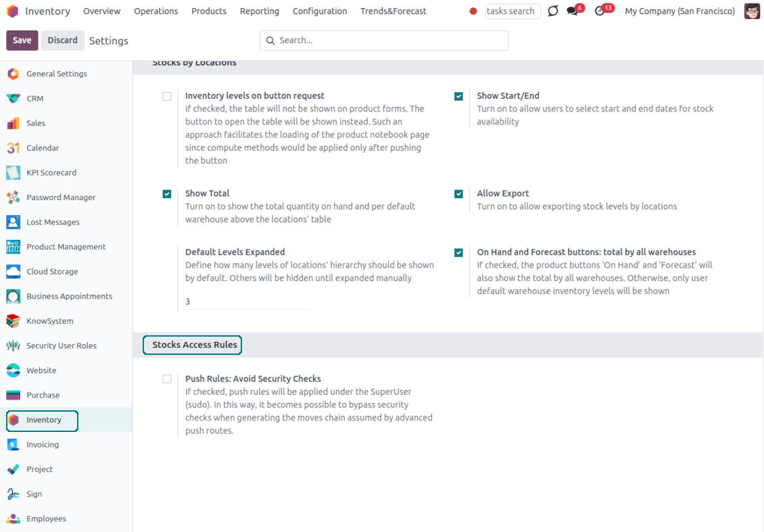Switch company via My Company (San Francisco)

click(679, 11)
